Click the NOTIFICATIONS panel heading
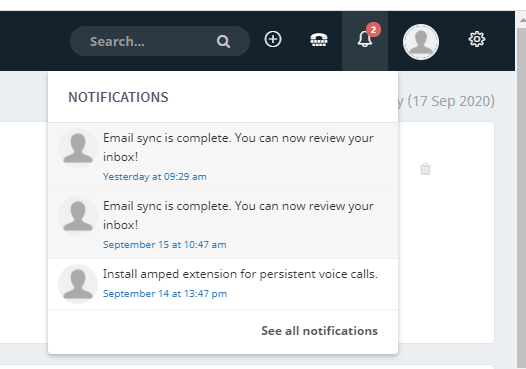Image resolution: width=526 pixels, height=369 pixels. coord(118,97)
